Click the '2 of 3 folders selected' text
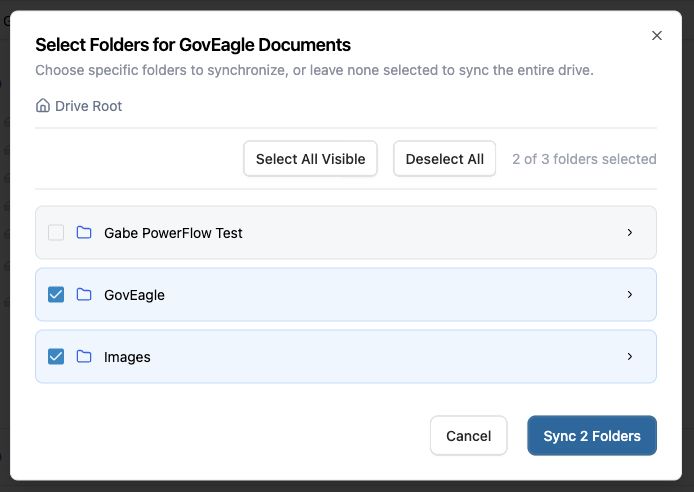This screenshot has width=694, height=492. pyautogui.click(x=584, y=159)
